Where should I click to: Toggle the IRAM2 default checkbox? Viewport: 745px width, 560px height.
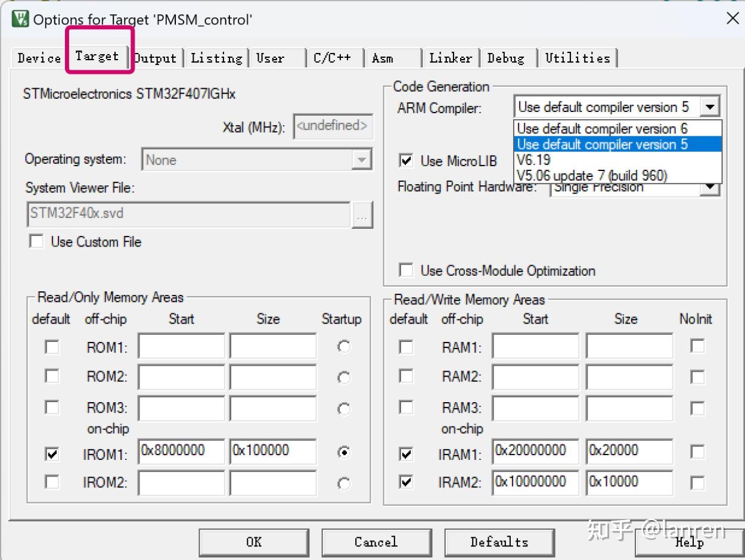point(406,481)
